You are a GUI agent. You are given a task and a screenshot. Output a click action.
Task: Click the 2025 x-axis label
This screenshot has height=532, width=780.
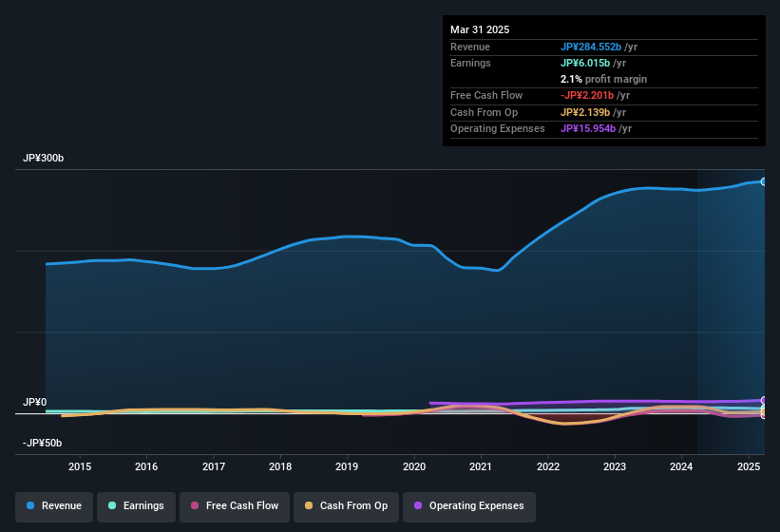[748, 466]
